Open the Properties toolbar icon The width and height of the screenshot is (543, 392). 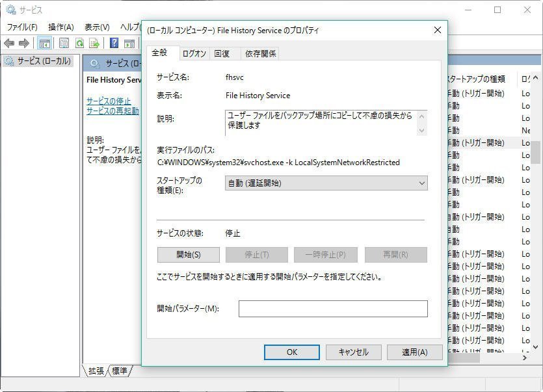(x=64, y=44)
